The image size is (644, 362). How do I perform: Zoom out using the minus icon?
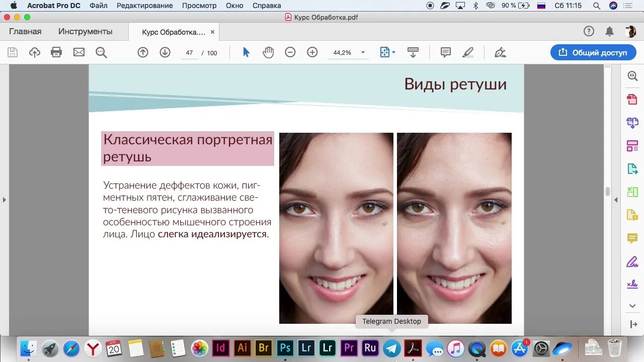coord(290,52)
